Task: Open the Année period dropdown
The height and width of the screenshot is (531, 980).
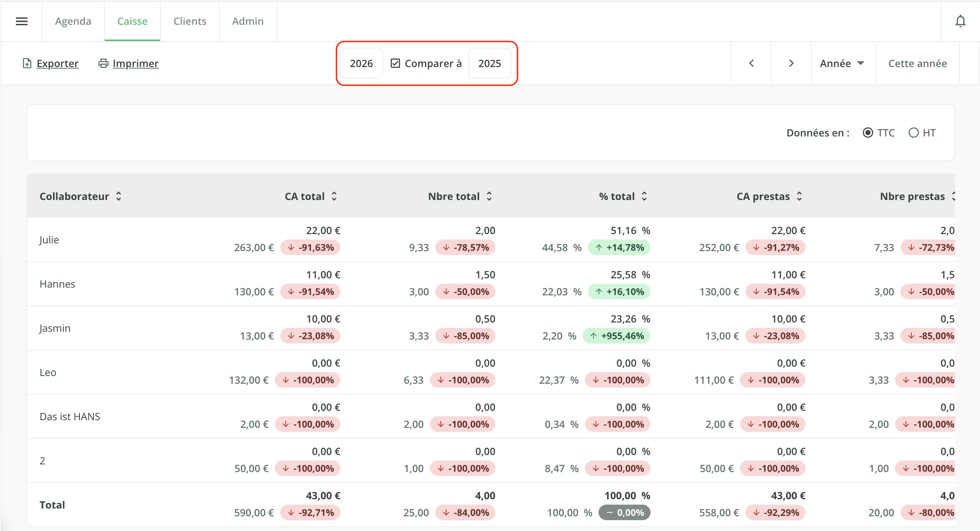Action: [x=842, y=63]
